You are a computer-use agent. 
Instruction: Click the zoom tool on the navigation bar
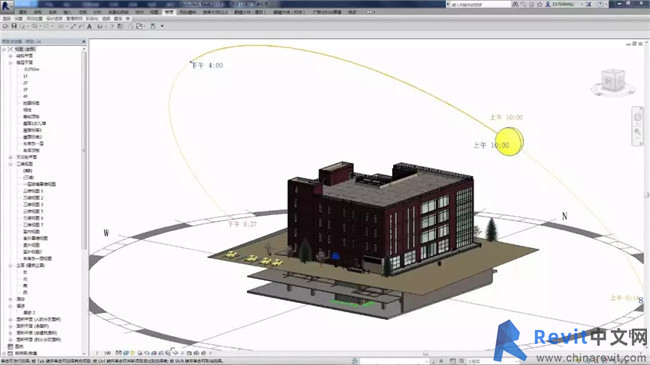tap(638, 131)
